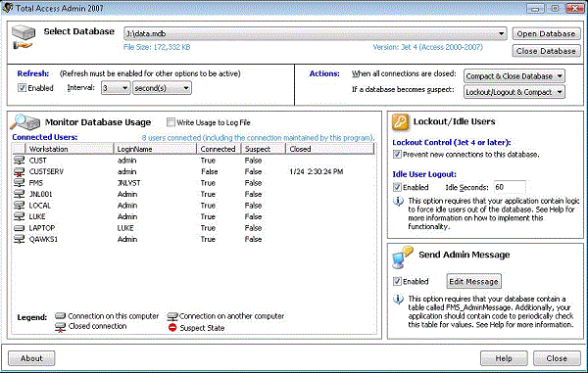Click the legend icon for Closed connection
This screenshot has height=373, width=588.
(x=60, y=327)
